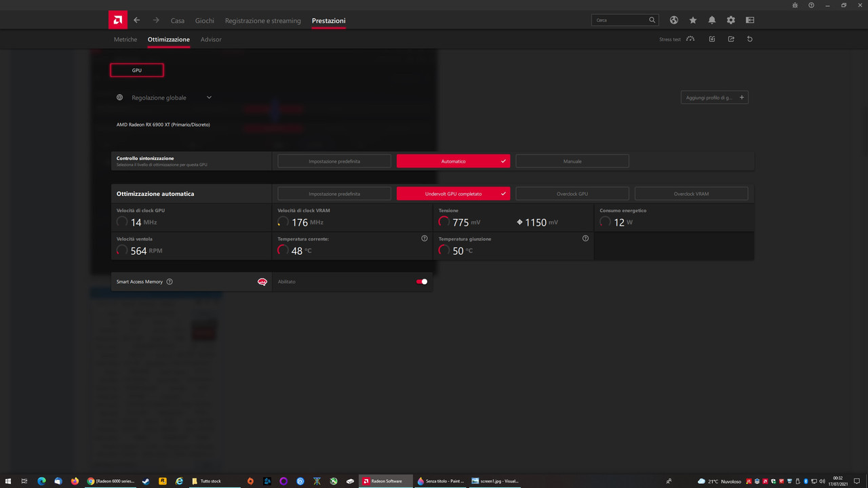
Task: Select Overclock GPU option
Action: [x=572, y=194]
